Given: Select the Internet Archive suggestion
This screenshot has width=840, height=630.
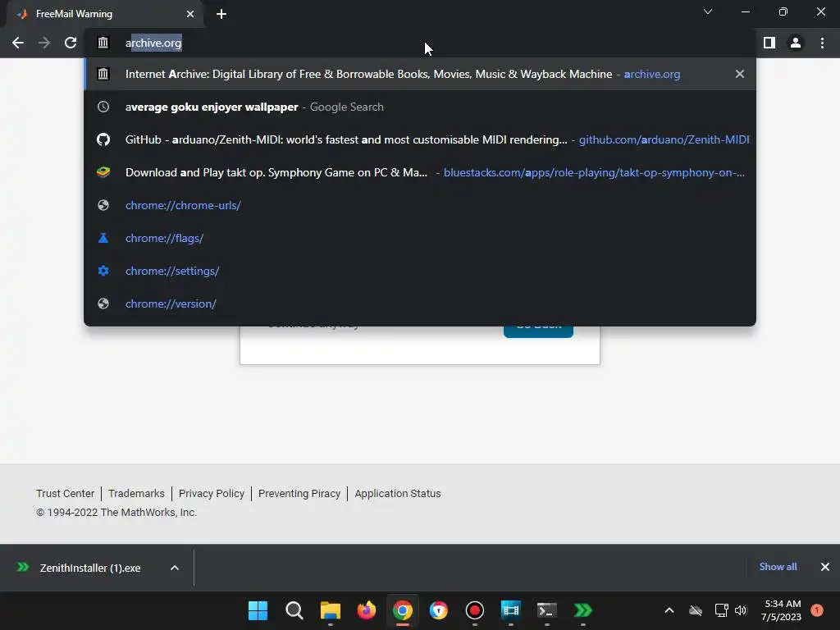Looking at the screenshot, I should (420, 74).
